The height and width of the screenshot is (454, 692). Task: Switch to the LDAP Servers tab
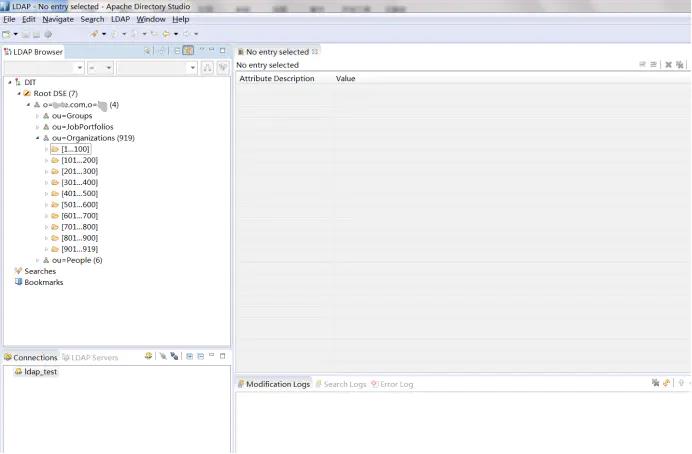[x=90, y=357]
